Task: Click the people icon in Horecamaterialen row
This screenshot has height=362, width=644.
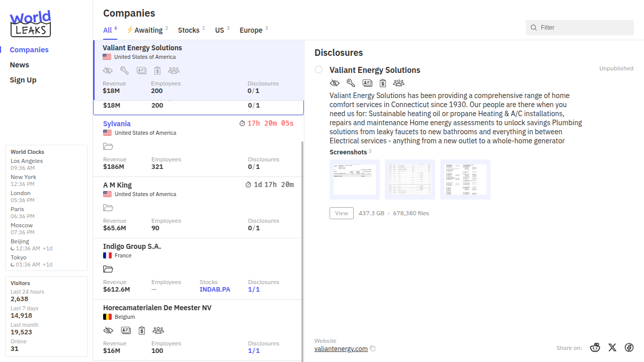Action: pyautogui.click(x=158, y=330)
